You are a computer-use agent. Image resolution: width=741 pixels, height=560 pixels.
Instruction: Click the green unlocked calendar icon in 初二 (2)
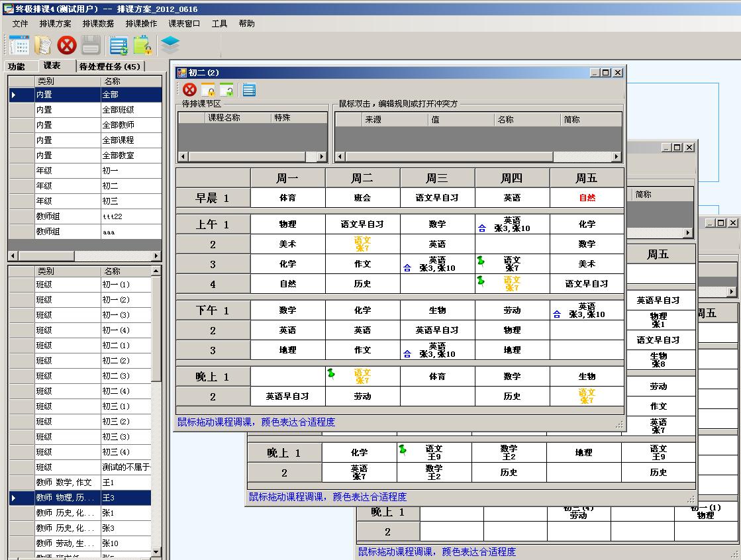[x=226, y=89]
